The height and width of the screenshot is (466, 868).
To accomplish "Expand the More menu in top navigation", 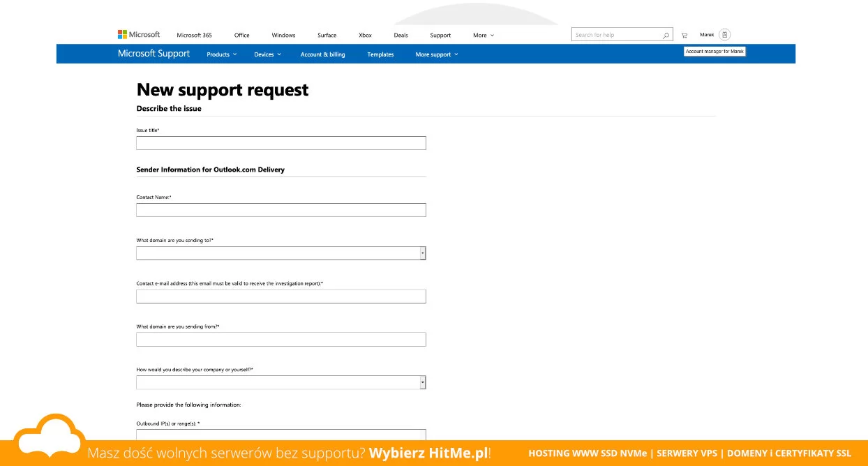I will [x=484, y=35].
